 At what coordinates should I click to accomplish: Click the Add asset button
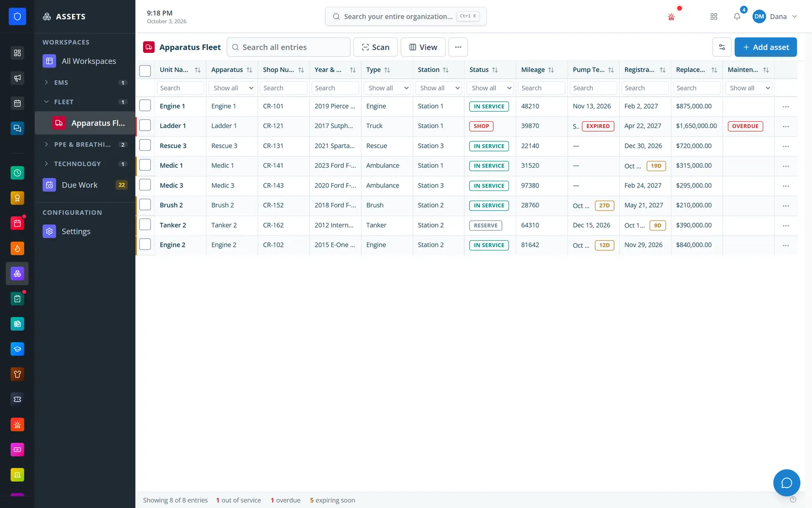[765, 47]
